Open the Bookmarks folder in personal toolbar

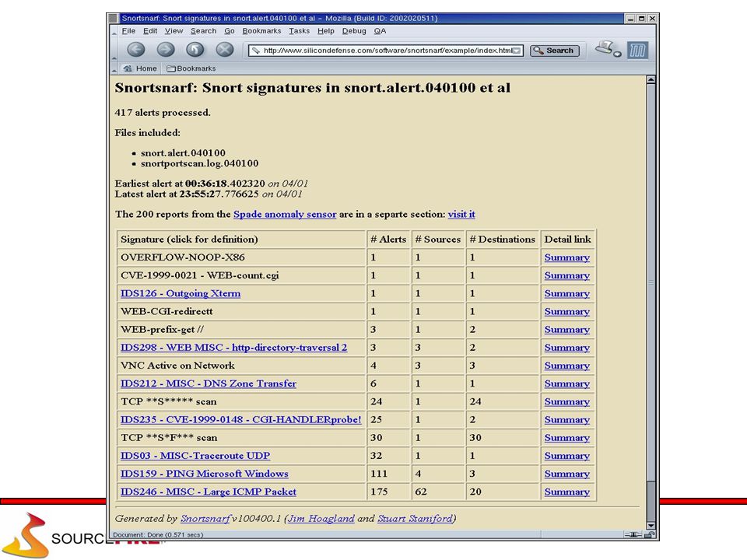191,68
